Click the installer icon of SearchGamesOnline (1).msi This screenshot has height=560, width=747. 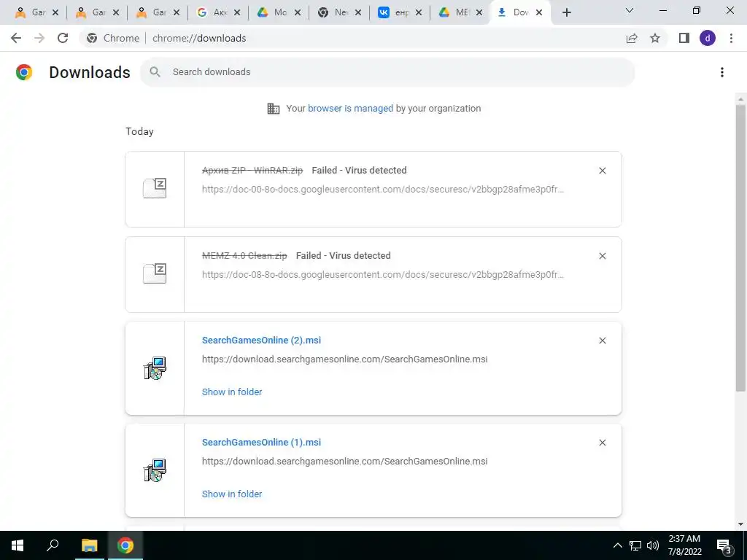click(x=155, y=470)
